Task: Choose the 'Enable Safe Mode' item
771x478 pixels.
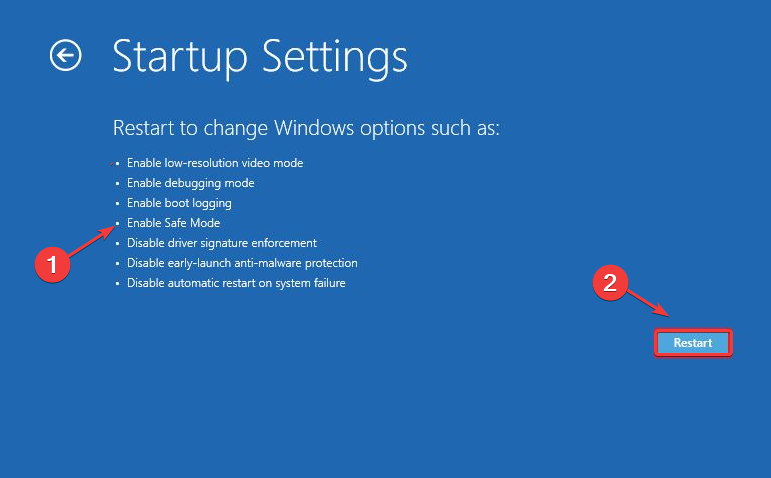Action: (x=174, y=223)
